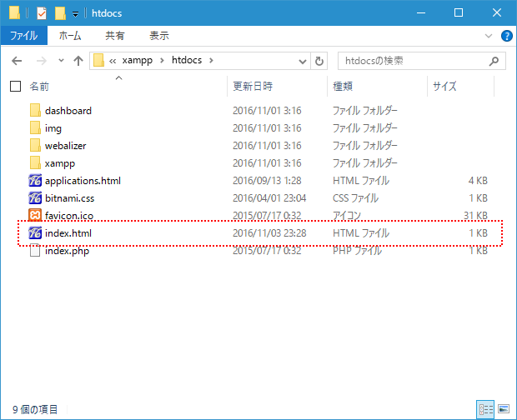
Task: Click the 31 KB size cell
Action: tap(475, 216)
